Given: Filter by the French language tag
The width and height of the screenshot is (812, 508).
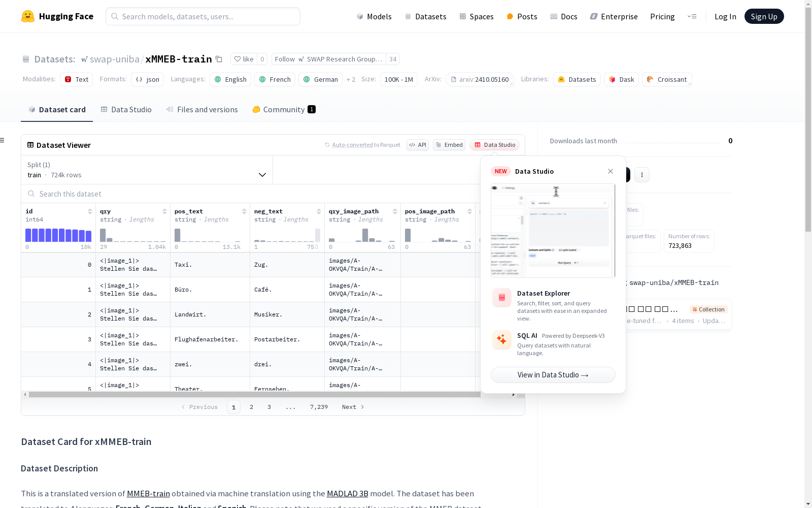Looking at the screenshot, I should tap(275, 79).
